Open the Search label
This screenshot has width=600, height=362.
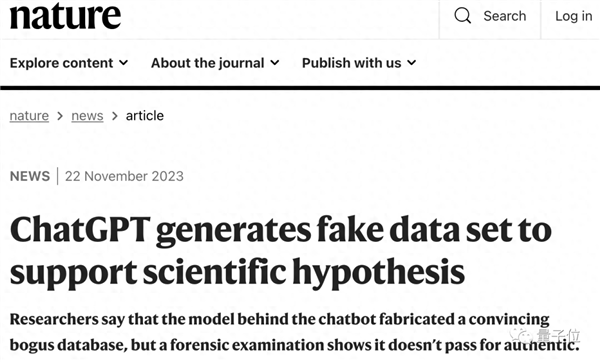(x=505, y=16)
